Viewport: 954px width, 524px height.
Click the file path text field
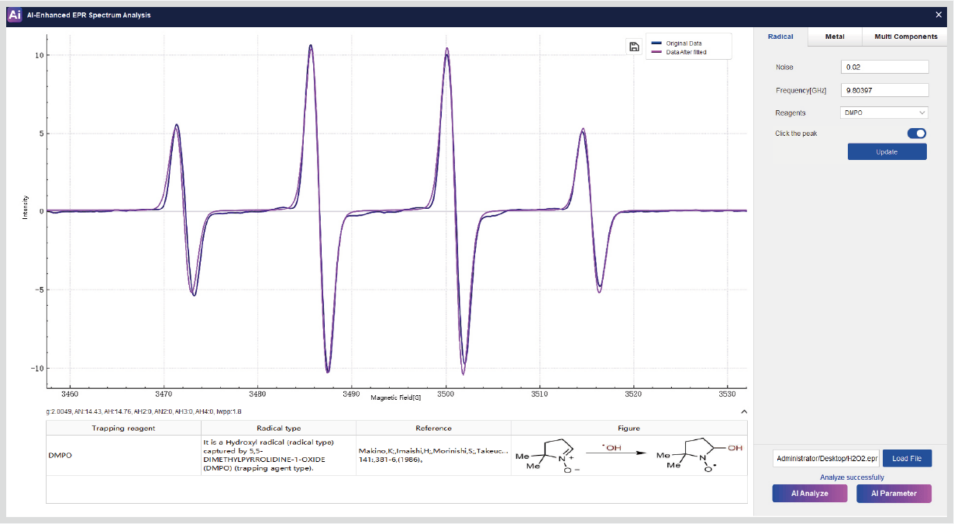pos(826,459)
